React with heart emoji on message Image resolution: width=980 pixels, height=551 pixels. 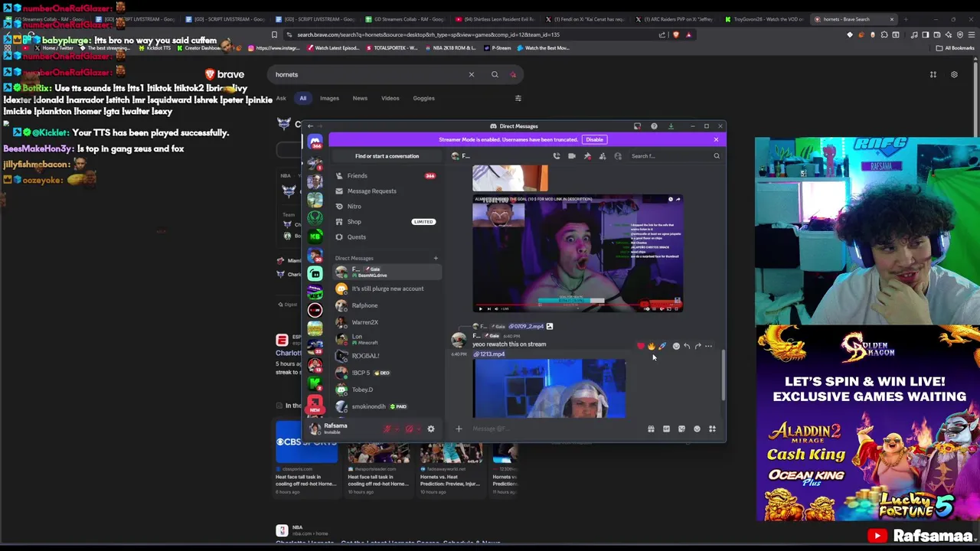click(x=641, y=346)
